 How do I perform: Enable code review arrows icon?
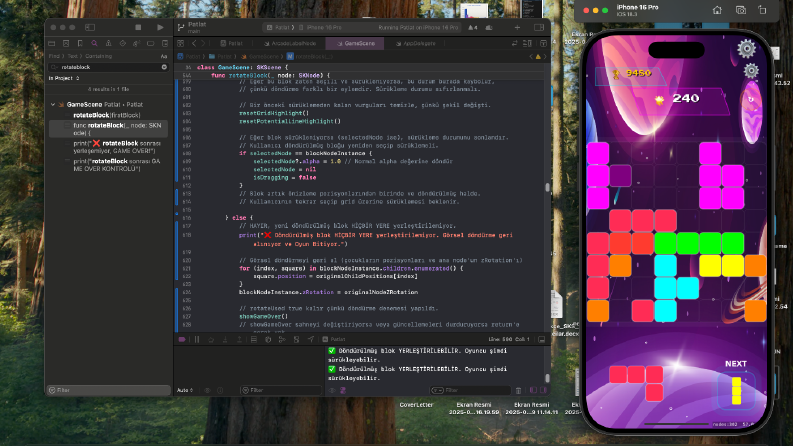pos(515,43)
